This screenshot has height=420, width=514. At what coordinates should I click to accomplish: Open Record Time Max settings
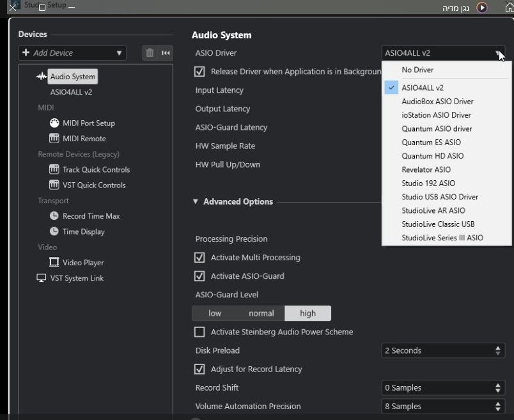[x=91, y=216]
